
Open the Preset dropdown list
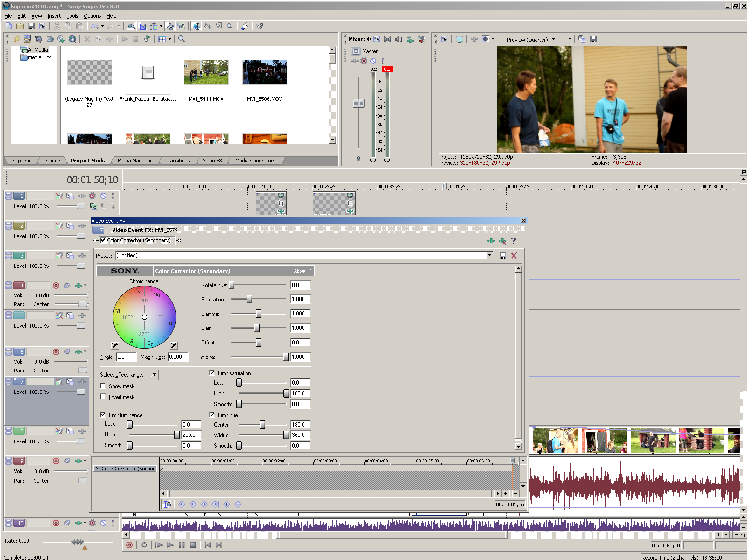490,256
